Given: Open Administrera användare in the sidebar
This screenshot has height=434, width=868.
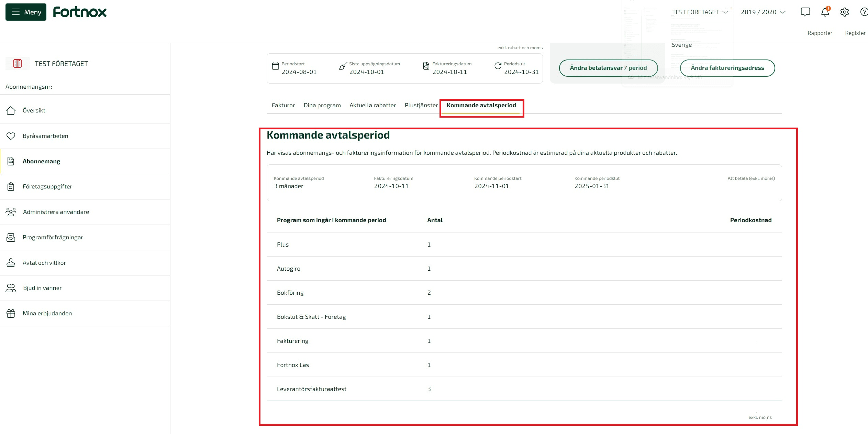Looking at the screenshot, I should [x=85, y=212].
